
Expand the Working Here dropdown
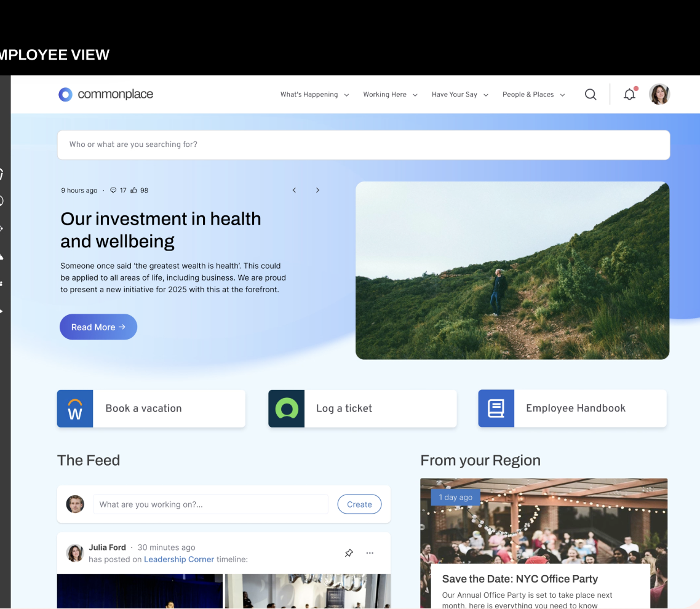point(390,95)
